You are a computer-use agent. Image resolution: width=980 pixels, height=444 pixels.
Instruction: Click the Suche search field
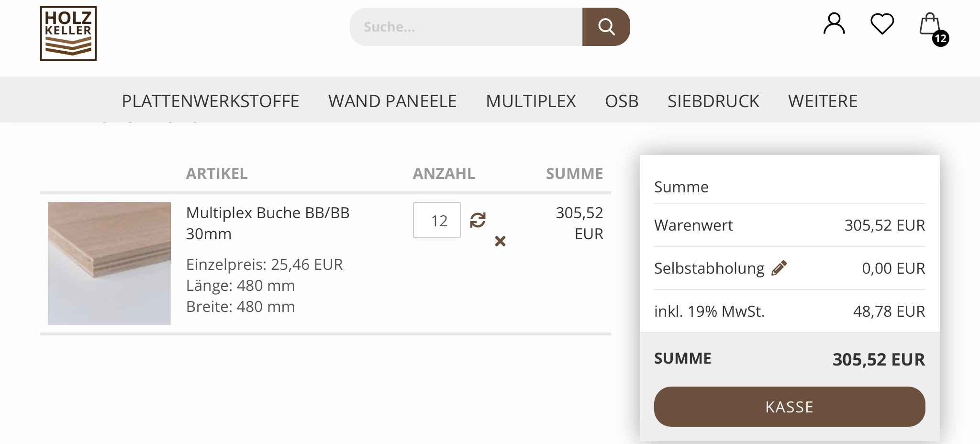click(x=466, y=27)
